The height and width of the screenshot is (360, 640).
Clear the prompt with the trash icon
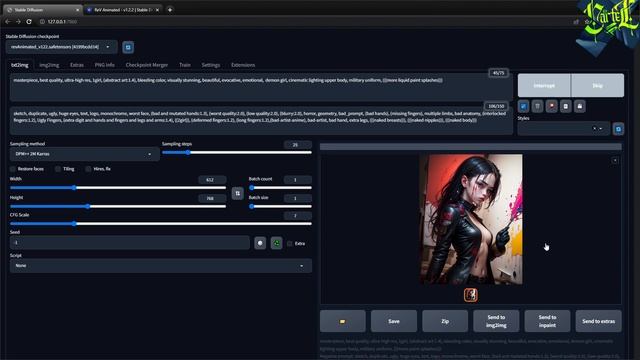(538, 107)
